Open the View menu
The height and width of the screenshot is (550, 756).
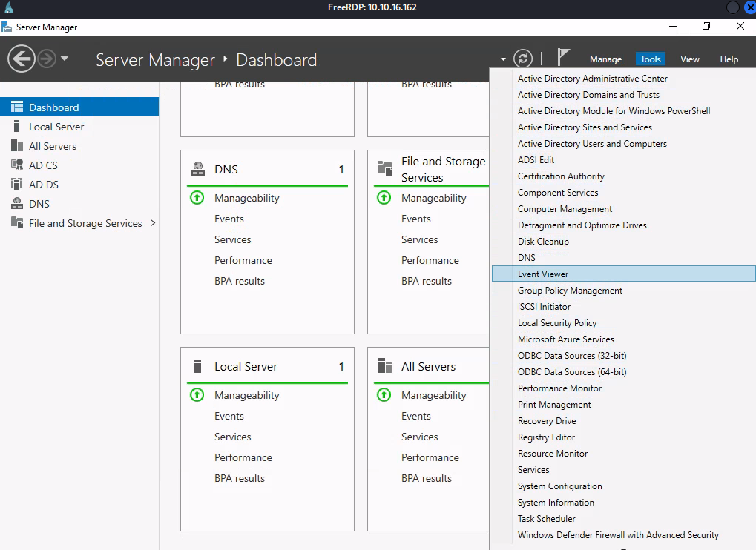[689, 59]
